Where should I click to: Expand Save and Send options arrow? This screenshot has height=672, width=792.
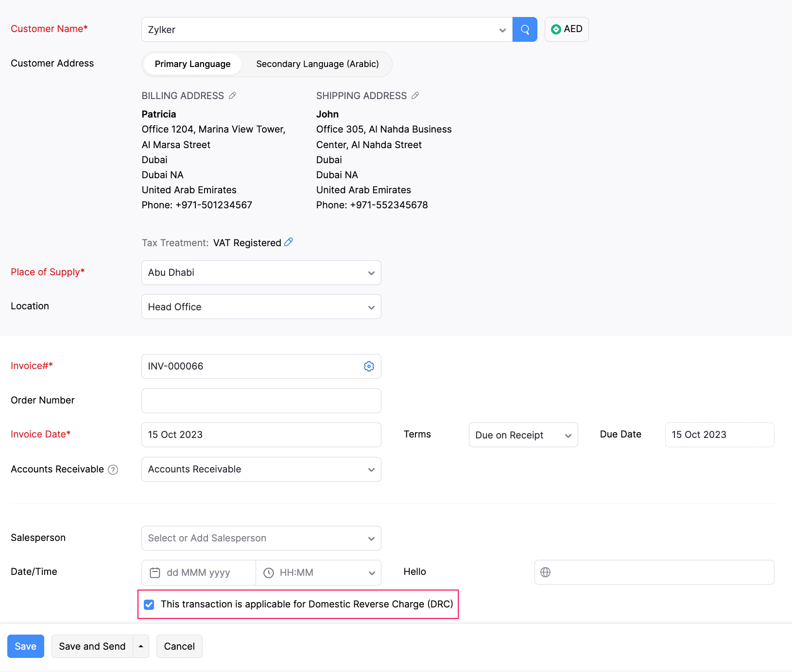point(141,646)
